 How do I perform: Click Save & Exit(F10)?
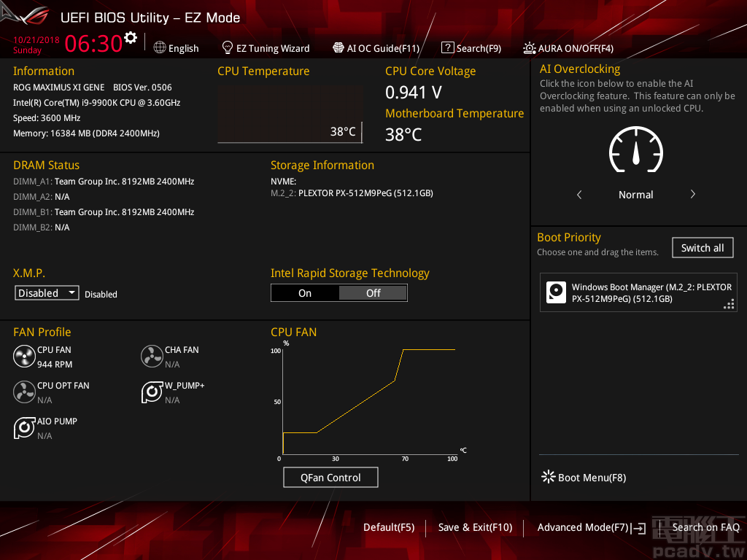pyautogui.click(x=475, y=528)
